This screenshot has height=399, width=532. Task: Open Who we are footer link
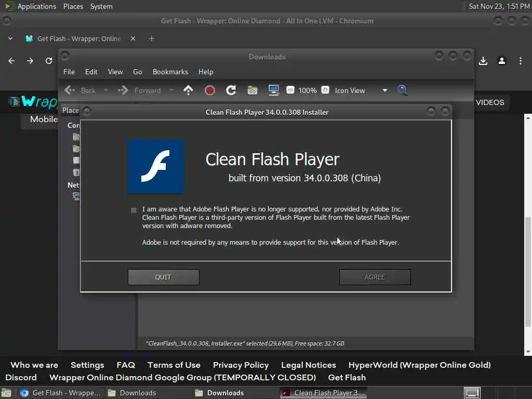click(34, 365)
